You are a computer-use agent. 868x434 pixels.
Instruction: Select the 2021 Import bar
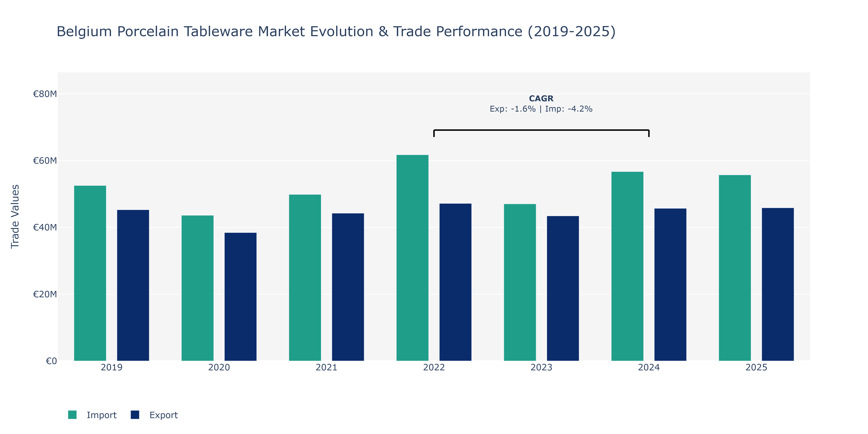[305, 278]
